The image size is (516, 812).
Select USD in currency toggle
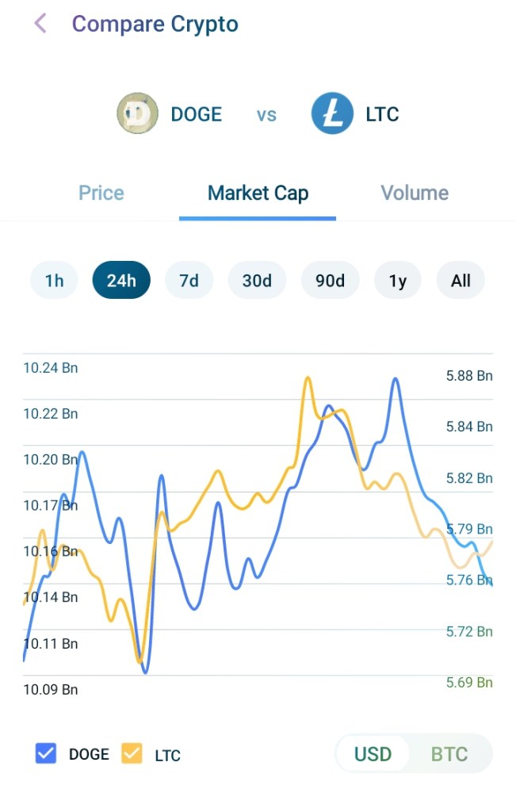[373, 753]
